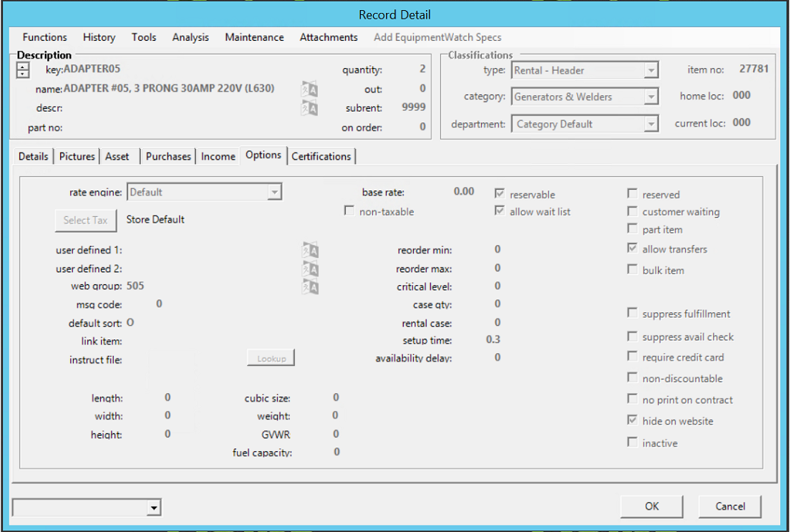Open the type dropdown Rental - Header
Viewport: 791px width, 532px height.
point(650,71)
